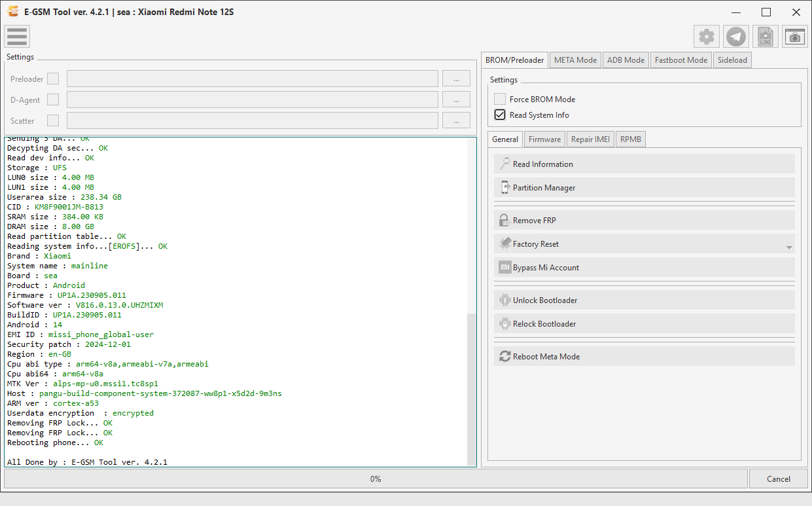The height and width of the screenshot is (506, 812).
Task: Click the Remove FRP button
Action: [644, 220]
